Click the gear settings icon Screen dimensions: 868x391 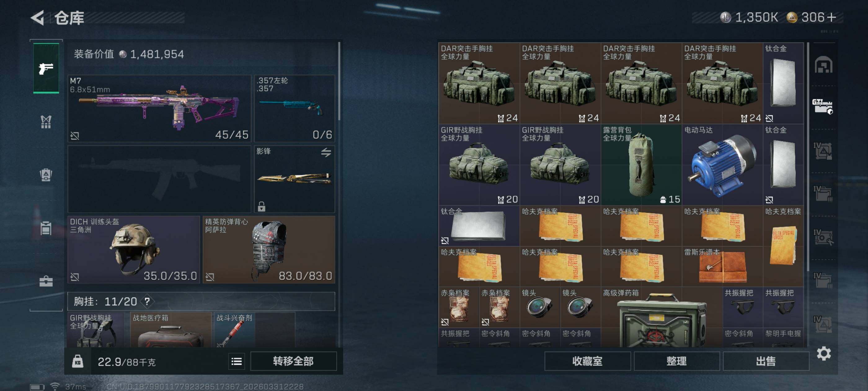pyautogui.click(x=824, y=353)
